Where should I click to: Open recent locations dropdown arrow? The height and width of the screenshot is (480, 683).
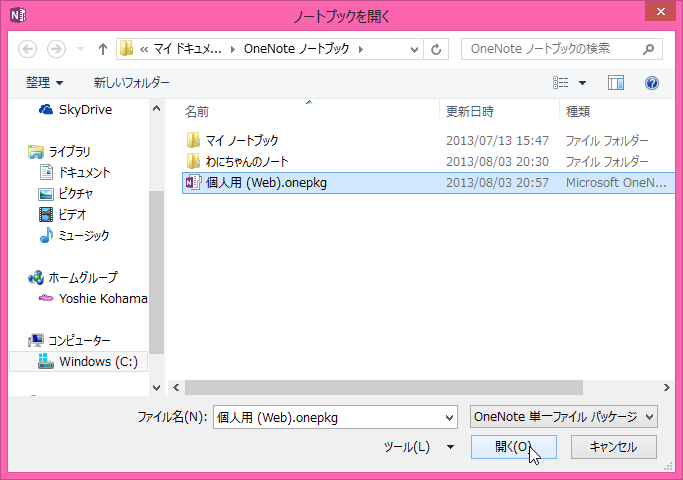pyautogui.click(x=80, y=49)
